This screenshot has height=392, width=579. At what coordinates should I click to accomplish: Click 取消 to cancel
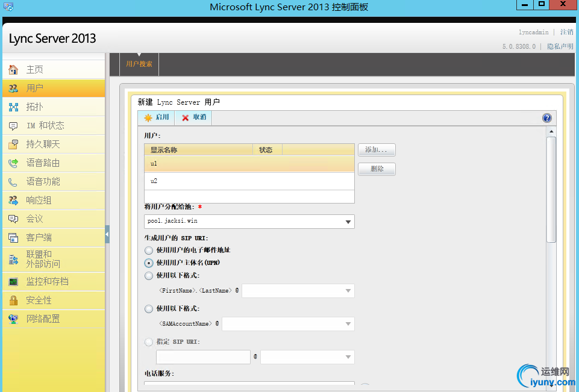pyautogui.click(x=193, y=118)
